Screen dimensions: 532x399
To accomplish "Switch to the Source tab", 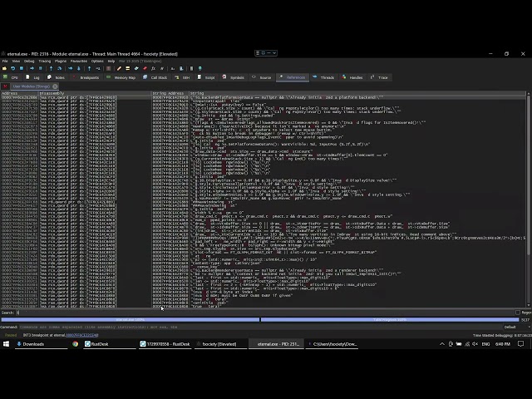I will click(x=262, y=77).
